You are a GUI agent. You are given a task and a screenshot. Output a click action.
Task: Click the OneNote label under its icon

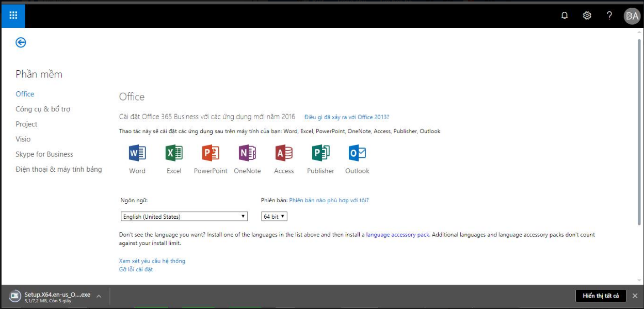pos(247,171)
